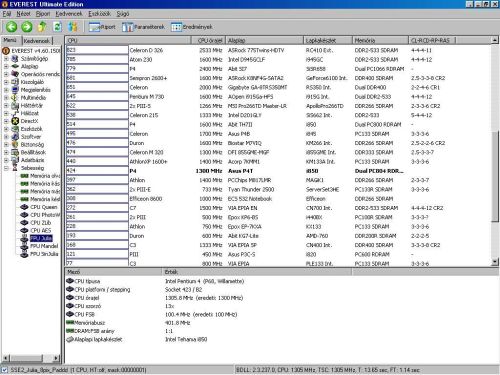This screenshot has width=500, height=375.
Task: Select the Hálózat tree icon
Action: pyautogui.click(x=15, y=113)
